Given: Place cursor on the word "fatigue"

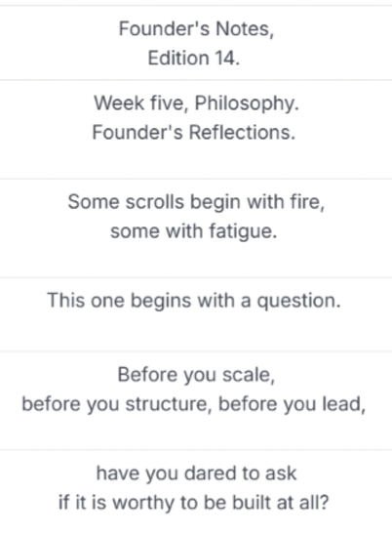Looking at the screenshot, I should click(241, 232).
